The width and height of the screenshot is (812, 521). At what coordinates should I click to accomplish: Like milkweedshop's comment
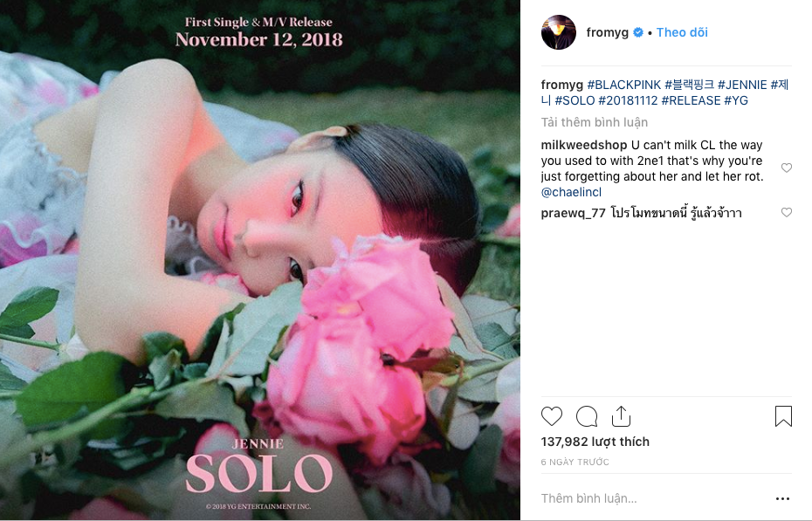(x=786, y=168)
